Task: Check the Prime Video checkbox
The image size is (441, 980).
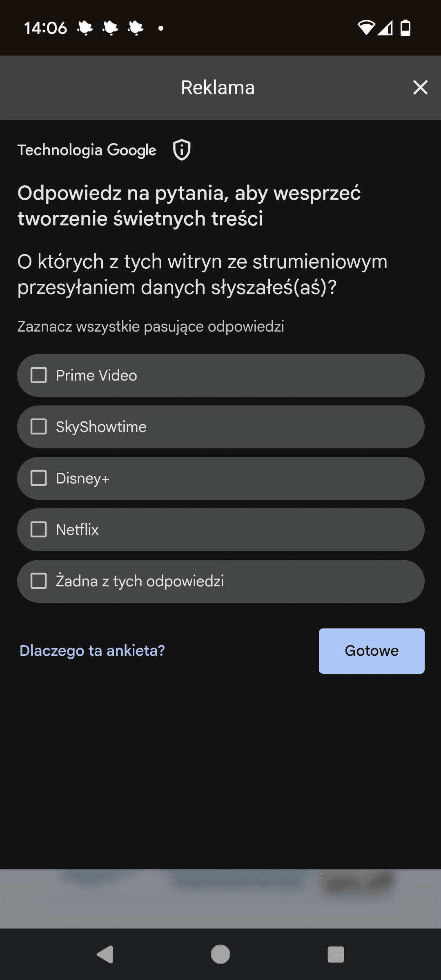Action: 39,375
